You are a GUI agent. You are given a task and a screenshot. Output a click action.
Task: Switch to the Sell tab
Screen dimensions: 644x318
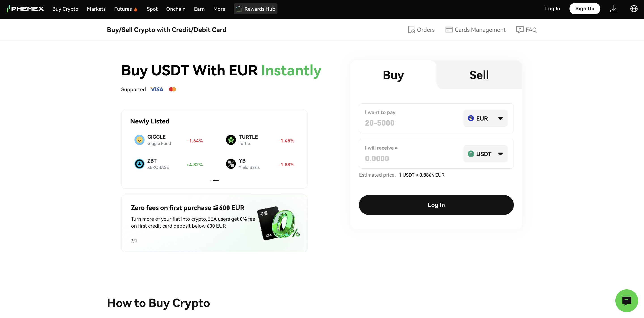(x=479, y=75)
